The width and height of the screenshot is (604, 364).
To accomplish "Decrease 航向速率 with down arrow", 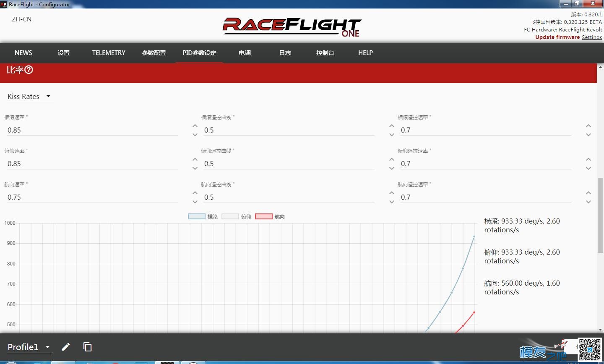I will click(x=195, y=202).
